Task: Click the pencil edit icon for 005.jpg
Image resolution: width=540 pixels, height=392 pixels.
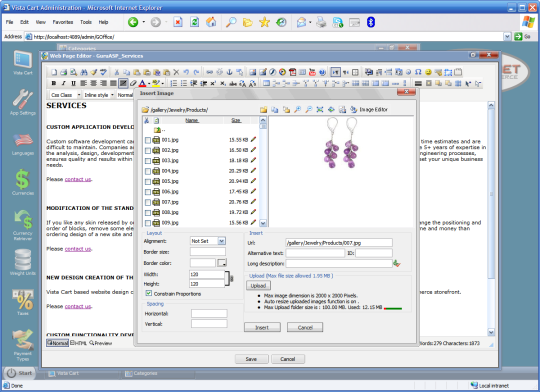Action: coord(253,181)
